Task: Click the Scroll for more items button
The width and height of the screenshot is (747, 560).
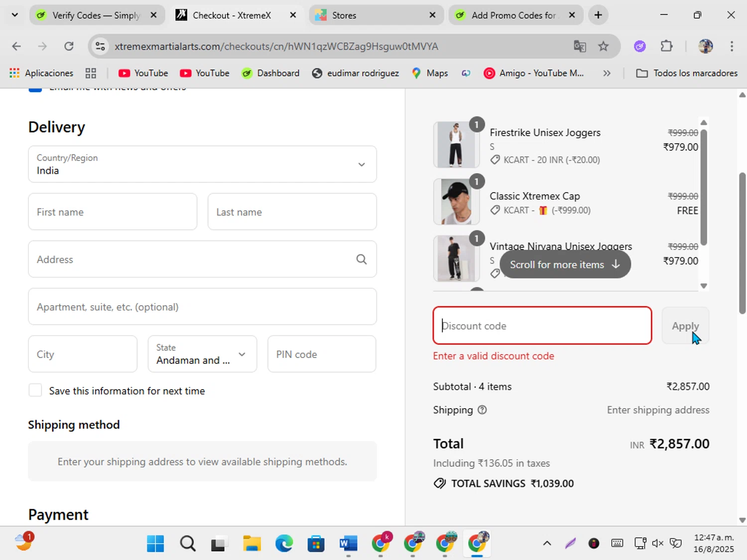Action: [x=565, y=264]
